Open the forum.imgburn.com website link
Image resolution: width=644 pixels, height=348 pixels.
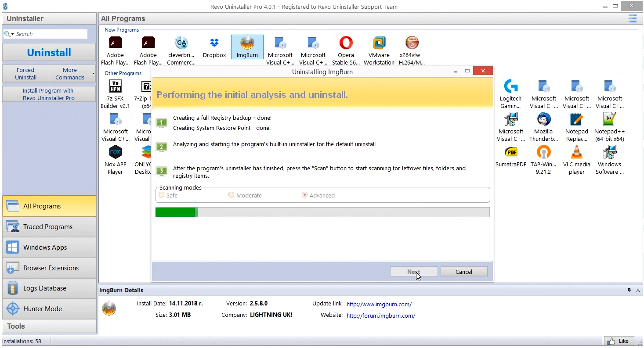point(380,316)
